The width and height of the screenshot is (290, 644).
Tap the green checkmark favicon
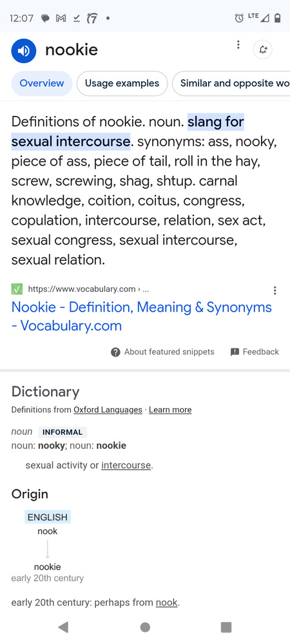(x=17, y=289)
